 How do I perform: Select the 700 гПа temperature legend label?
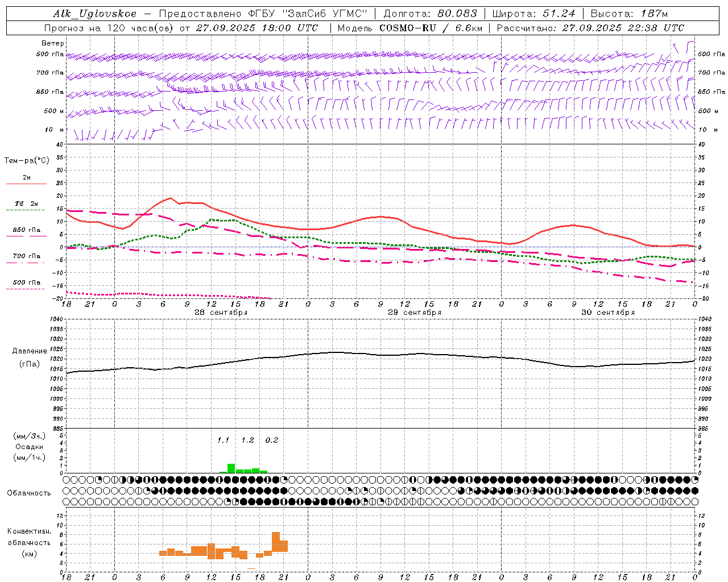point(27,256)
